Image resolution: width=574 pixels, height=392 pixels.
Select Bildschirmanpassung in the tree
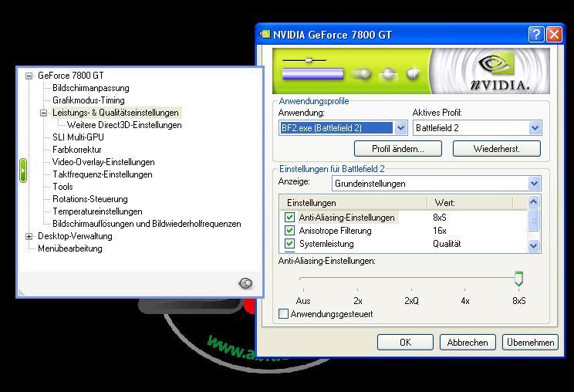point(91,88)
